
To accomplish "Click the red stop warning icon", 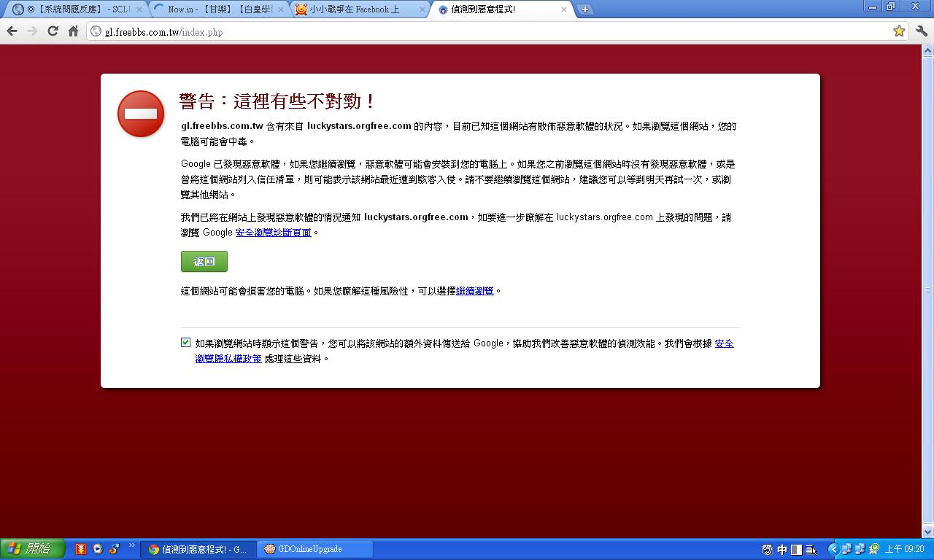I will click(x=141, y=114).
